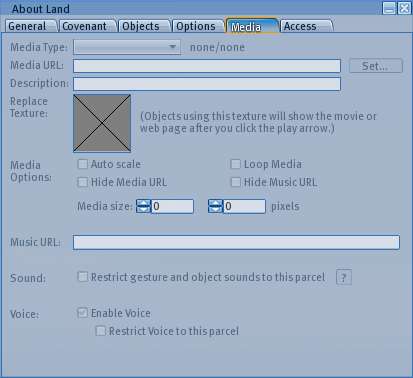Minimize the About Land window

(x=389, y=8)
